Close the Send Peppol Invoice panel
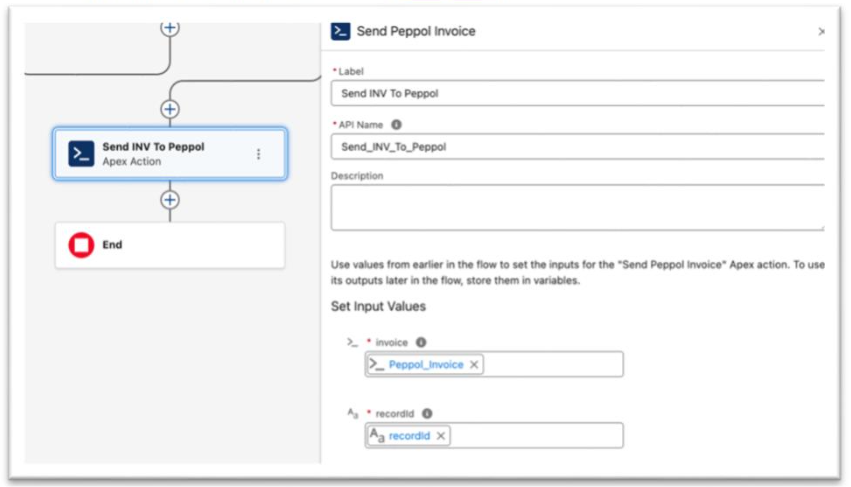Screen dimensions: 851x487 tap(821, 31)
